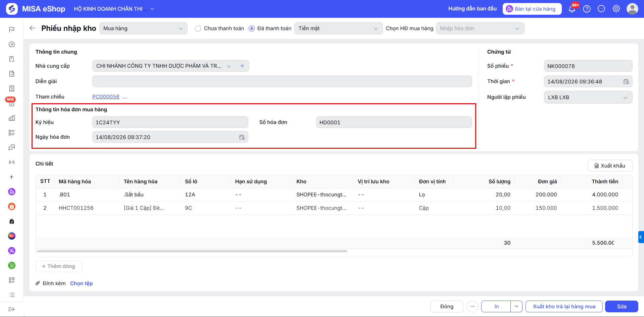The height and width of the screenshot is (317, 644).
Task: Click the plus icon in the sidebar
Action: pyautogui.click(x=12, y=177)
